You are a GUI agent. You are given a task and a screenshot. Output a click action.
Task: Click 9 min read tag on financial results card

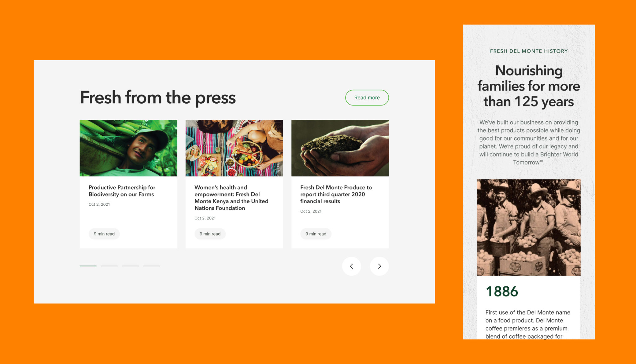(316, 234)
